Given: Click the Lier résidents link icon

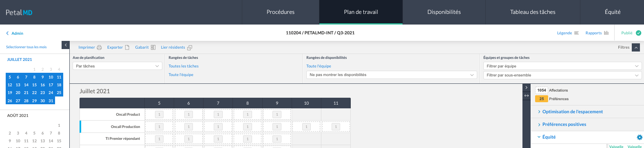Looking at the screenshot, I should (x=190, y=47).
